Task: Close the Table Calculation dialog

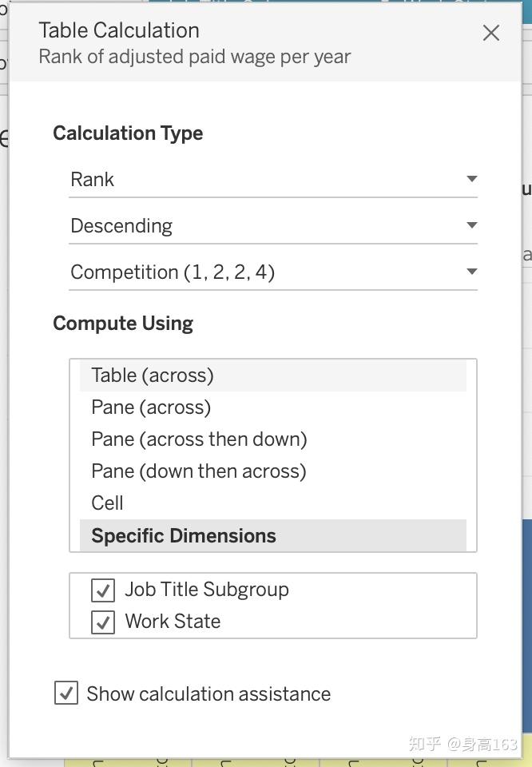Action: (x=490, y=33)
